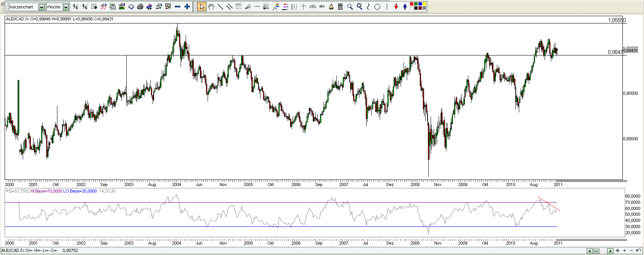The image size is (644, 255).
Task: Select the arrow pointer tool
Action: (202, 7)
